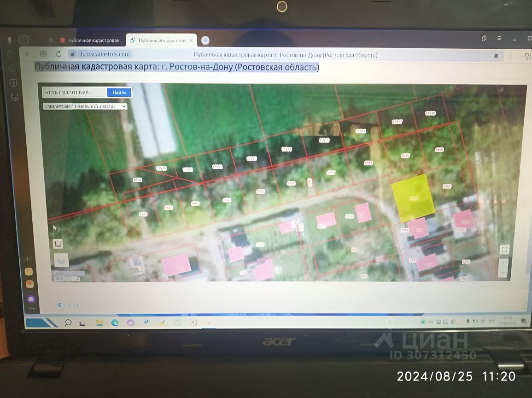Viewport: 532px width, 398px height.
Task: Open Windows taskbar search magnifier
Action: point(68,323)
